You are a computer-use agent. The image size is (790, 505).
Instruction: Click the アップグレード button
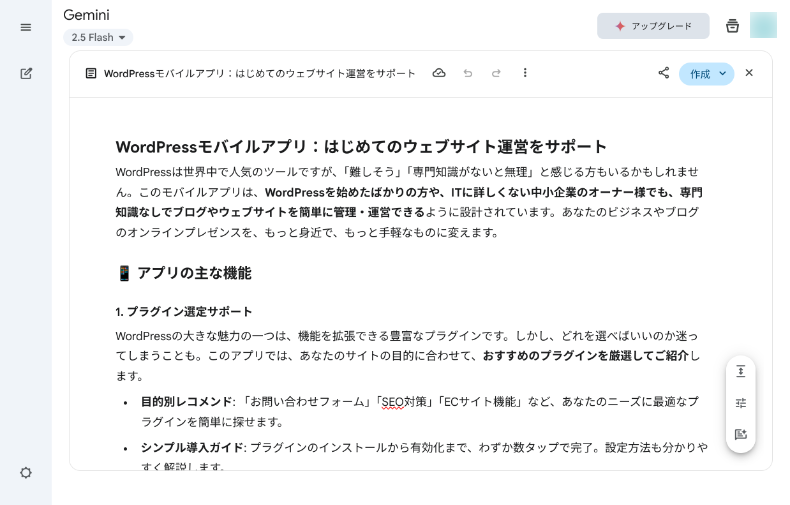coord(653,26)
